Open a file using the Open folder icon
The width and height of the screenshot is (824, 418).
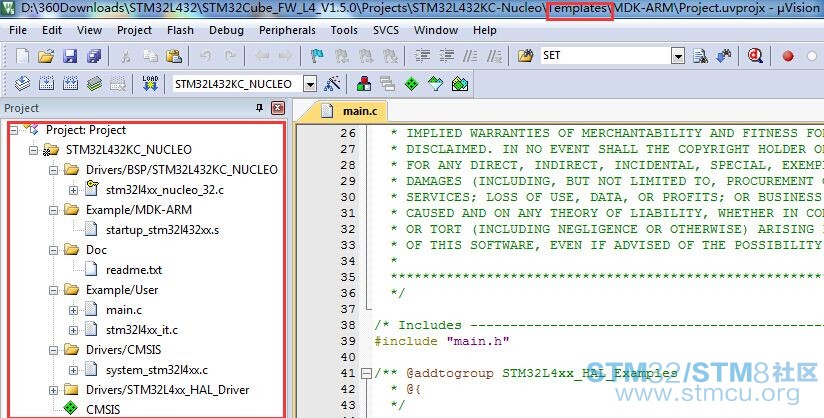[46, 56]
